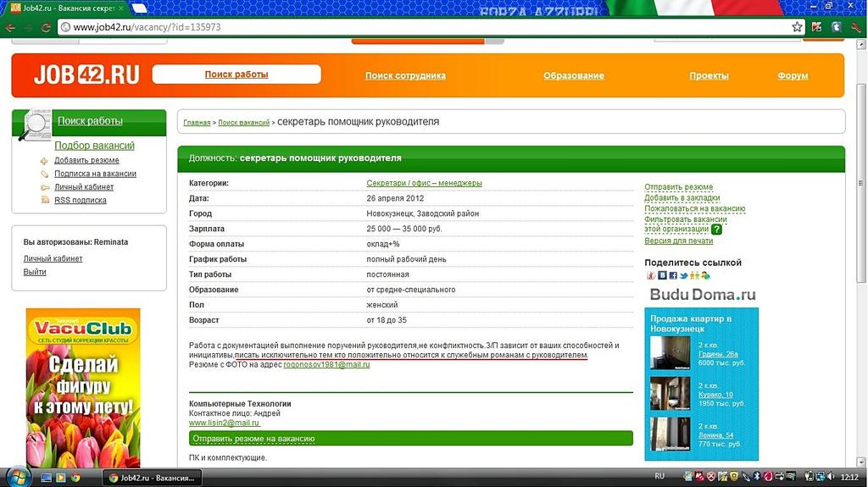Open Версия для печати link
Image resolution: width=868 pixels, height=487 pixels.
click(679, 241)
